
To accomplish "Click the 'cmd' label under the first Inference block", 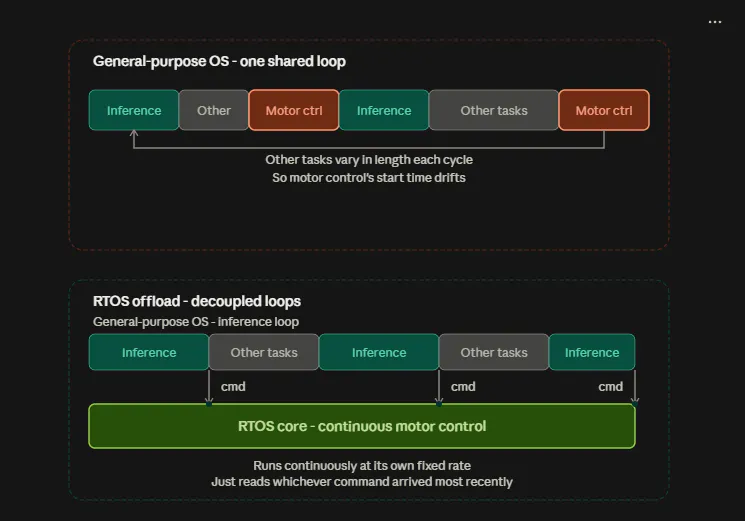I will pyautogui.click(x=233, y=387).
